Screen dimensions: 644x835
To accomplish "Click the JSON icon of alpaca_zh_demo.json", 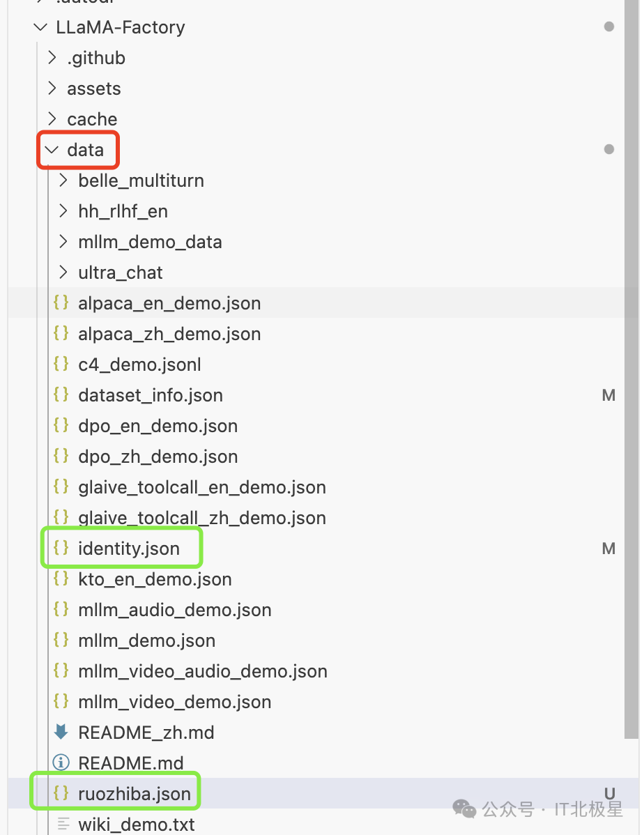I will click(x=61, y=333).
